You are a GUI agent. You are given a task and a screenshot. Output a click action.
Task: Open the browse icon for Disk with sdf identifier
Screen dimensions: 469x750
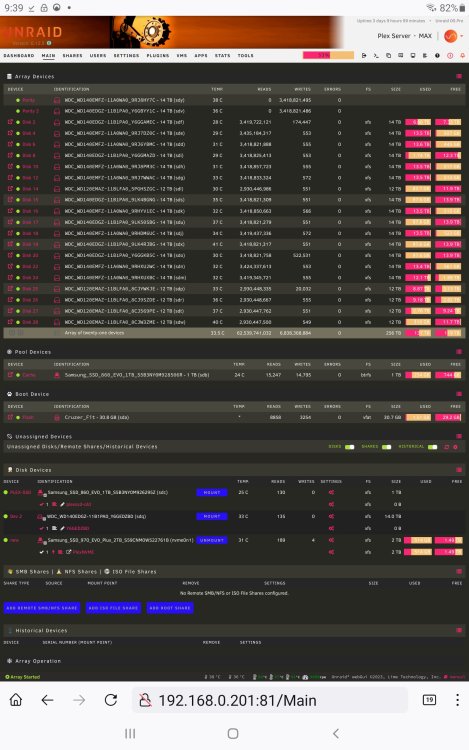[x=10, y=122]
